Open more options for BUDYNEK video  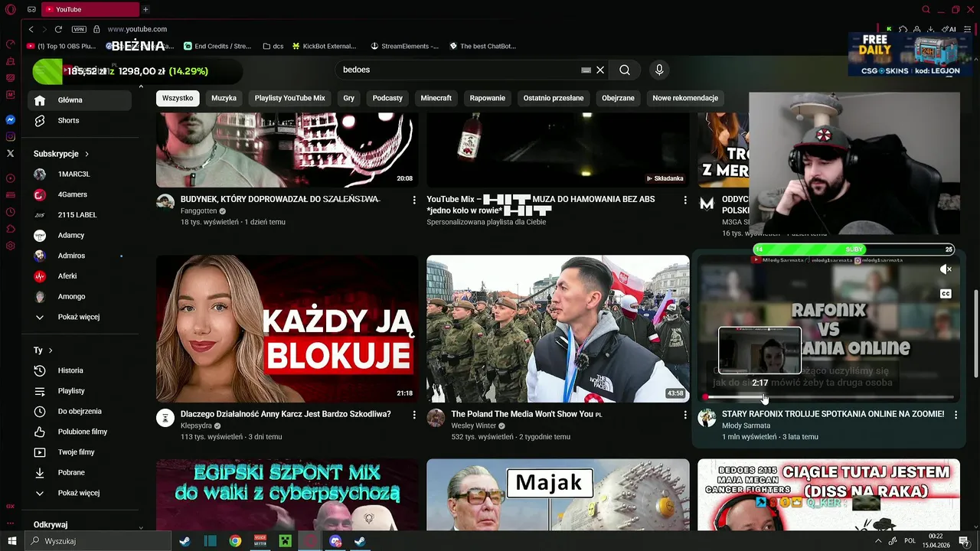(414, 200)
